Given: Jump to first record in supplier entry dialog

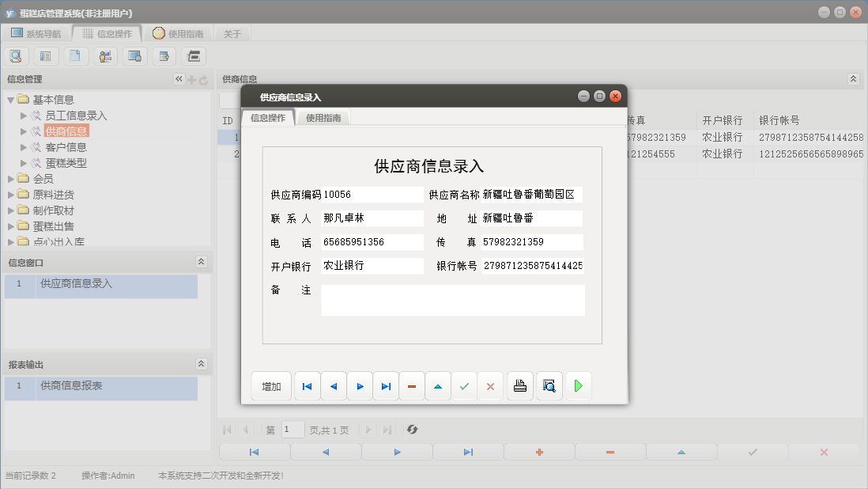Looking at the screenshot, I should [x=307, y=386].
